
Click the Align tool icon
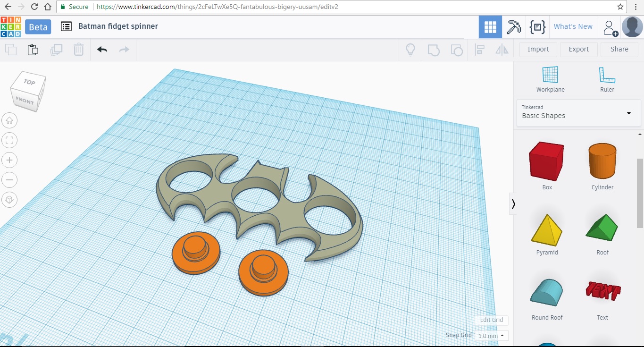480,50
